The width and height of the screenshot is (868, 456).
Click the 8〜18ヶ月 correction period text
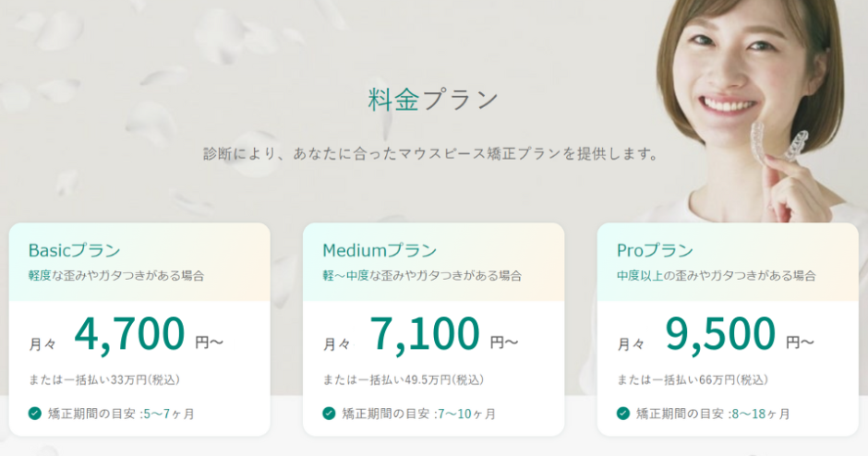coord(761,414)
